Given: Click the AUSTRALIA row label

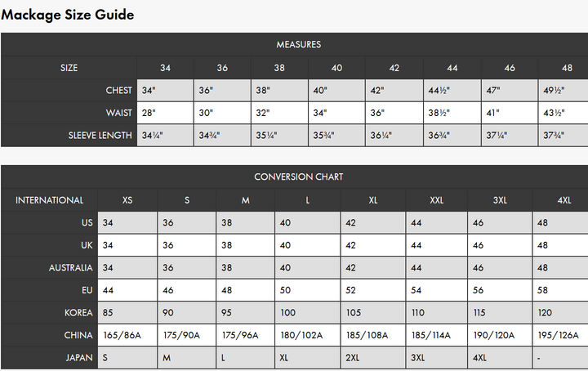Looking at the screenshot, I should (70, 268).
